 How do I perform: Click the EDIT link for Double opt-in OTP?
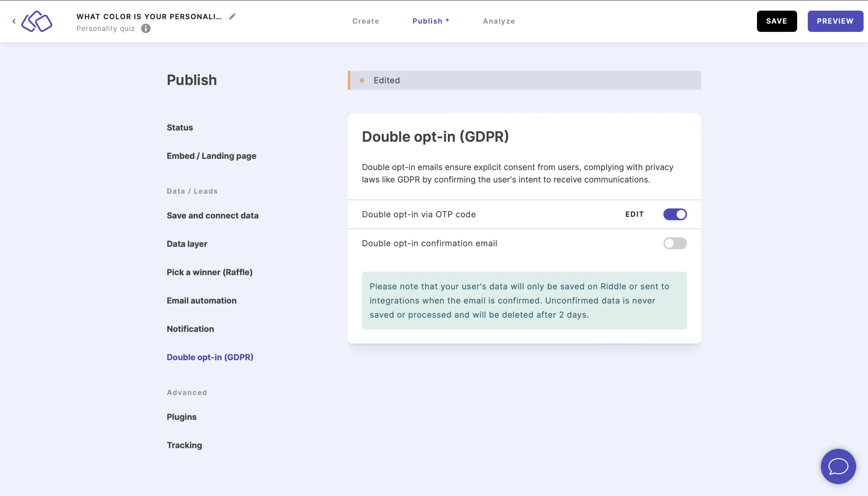pyautogui.click(x=634, y=214)
